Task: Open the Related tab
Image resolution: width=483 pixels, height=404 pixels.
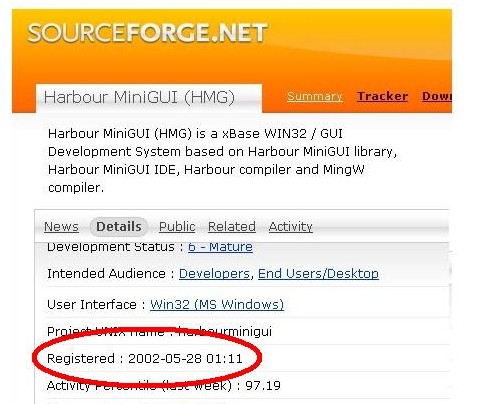Action: pyautogui.click(x=232, y=227)
